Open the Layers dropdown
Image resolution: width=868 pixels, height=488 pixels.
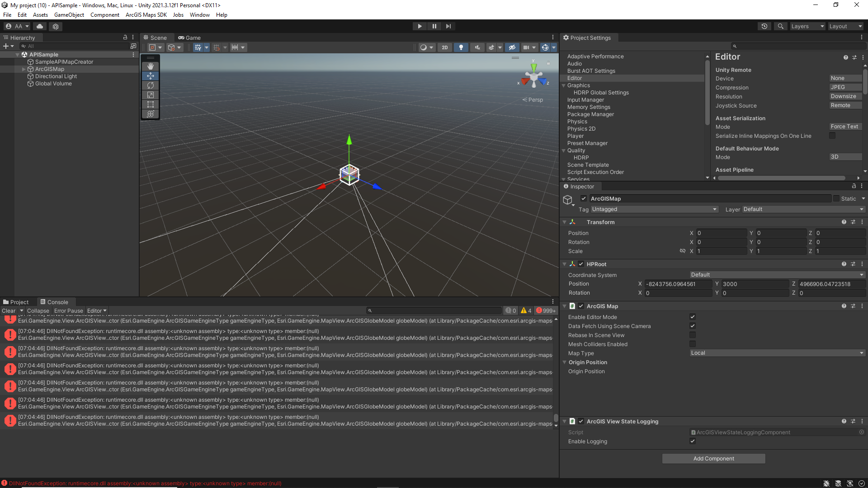(807, 26)
